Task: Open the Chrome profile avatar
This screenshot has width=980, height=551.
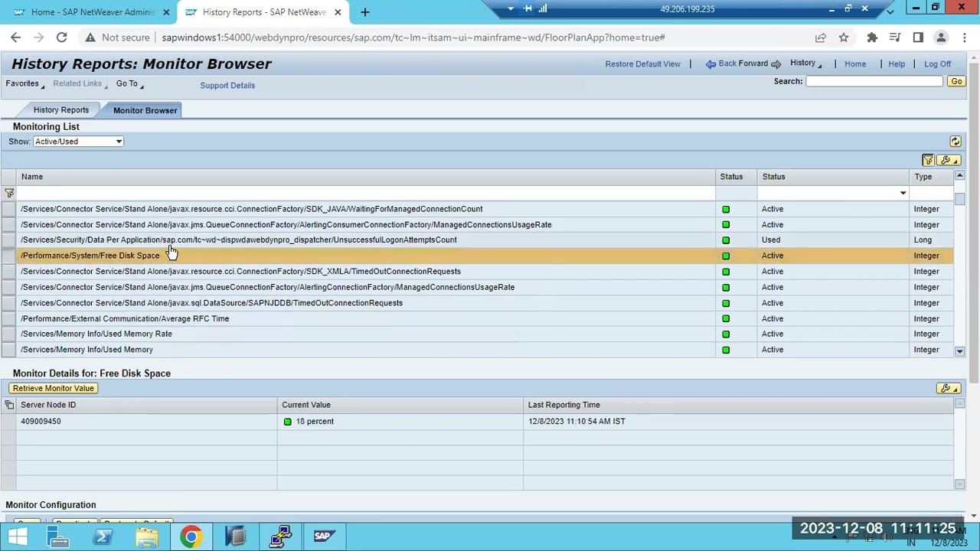Action: pos(941,37)
